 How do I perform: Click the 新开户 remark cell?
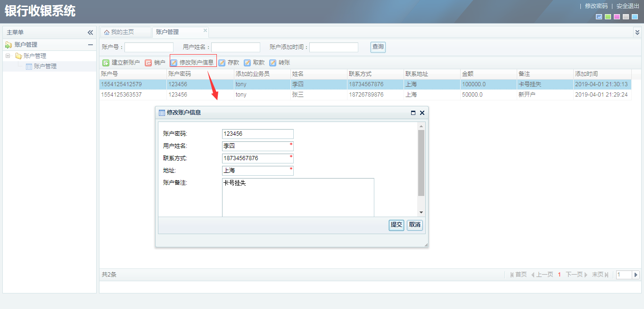pyautogui.click(x=545, y=95)
